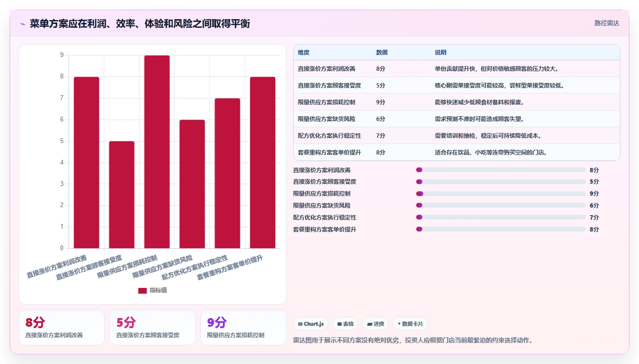Select table row 直接涨价方案利润改善
Viewport: 639px width, 364px height.
pos(457,69)
